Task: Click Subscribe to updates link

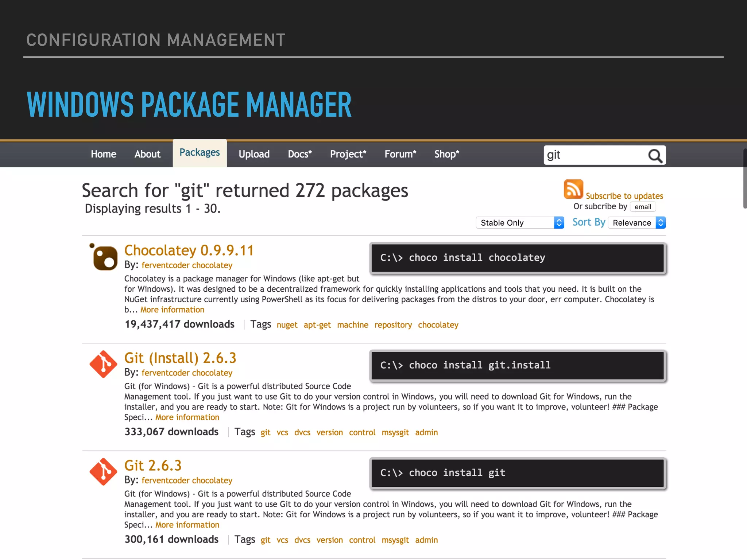Action: point(624,196)
